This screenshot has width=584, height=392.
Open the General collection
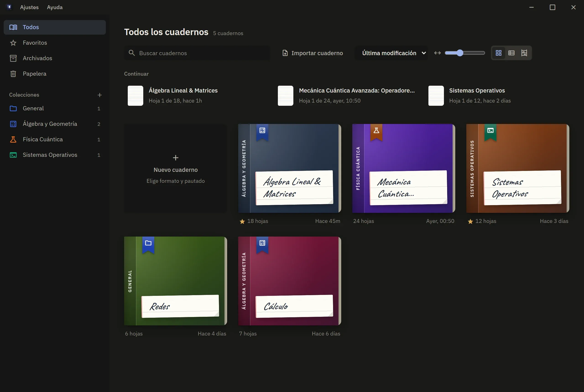click(x=55, y=108)
